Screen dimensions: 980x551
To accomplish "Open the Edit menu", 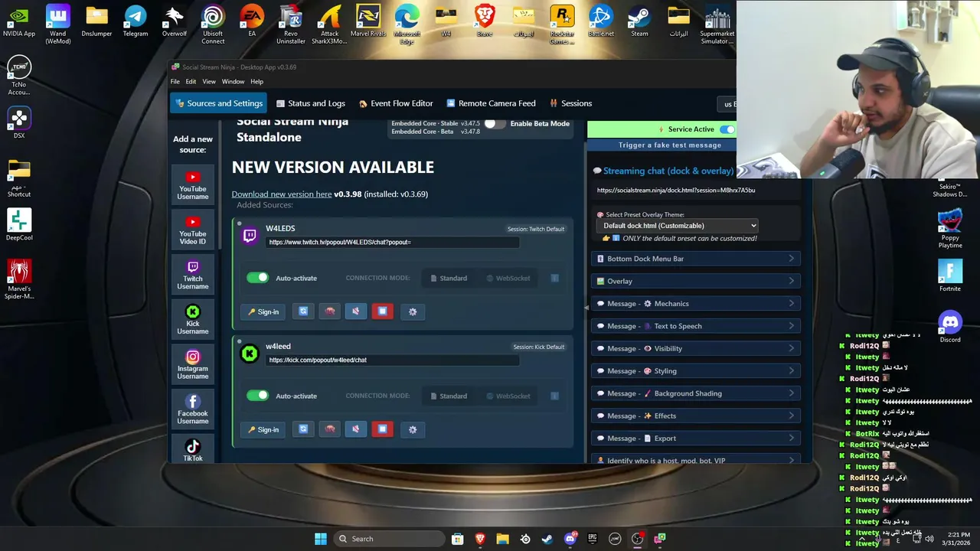I will click(x=191, y=82).
